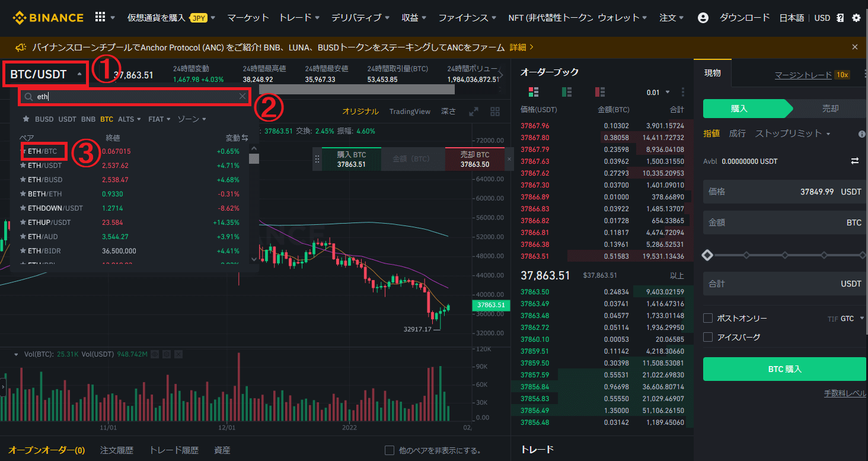Favorite the ETH/BIDR pair star
Viewport: 868px width, 461px height.
tap(24, 251)
